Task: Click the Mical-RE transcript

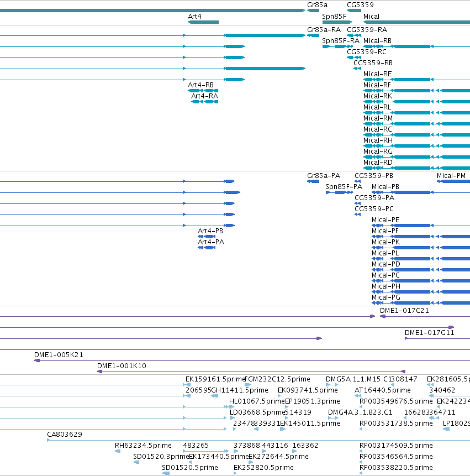Action: coord(416,80)
